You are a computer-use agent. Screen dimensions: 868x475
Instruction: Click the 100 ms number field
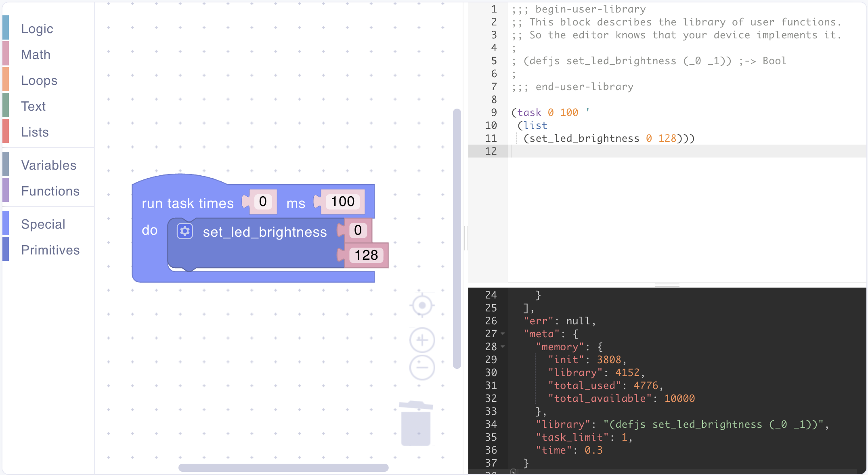343,202
